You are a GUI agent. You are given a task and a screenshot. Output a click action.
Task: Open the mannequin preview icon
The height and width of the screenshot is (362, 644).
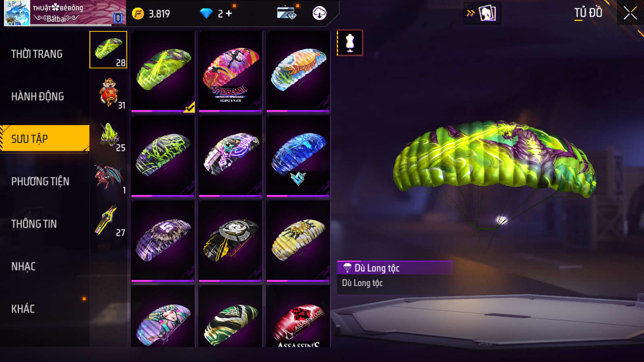[350, 43]
